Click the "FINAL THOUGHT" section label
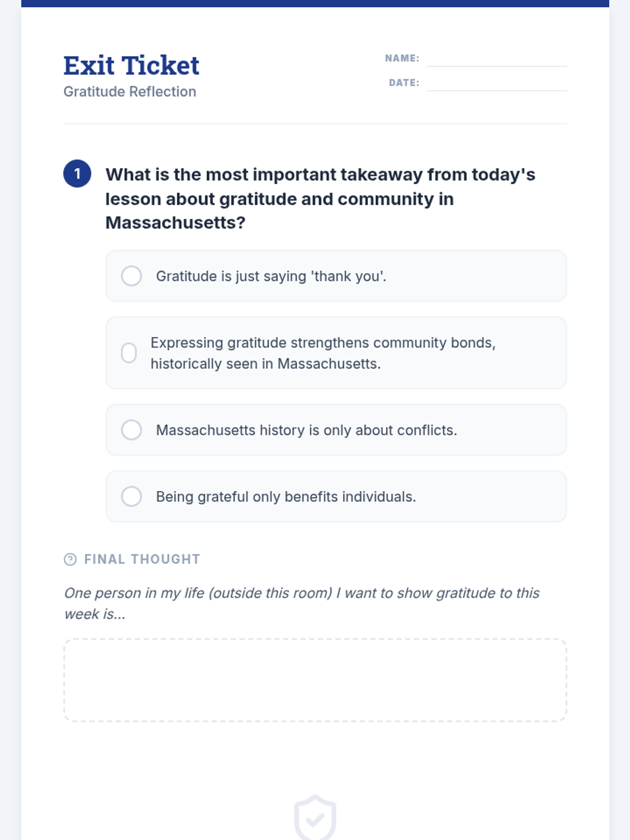The width and height of the screenshot is (630, 840). click(x=142, y=559)
